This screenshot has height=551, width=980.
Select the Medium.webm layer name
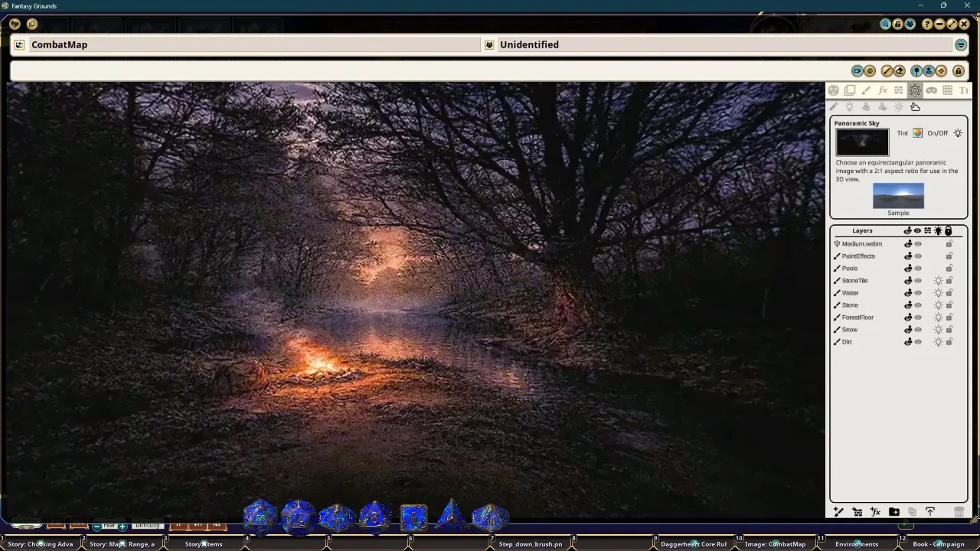tap(861, 244)
